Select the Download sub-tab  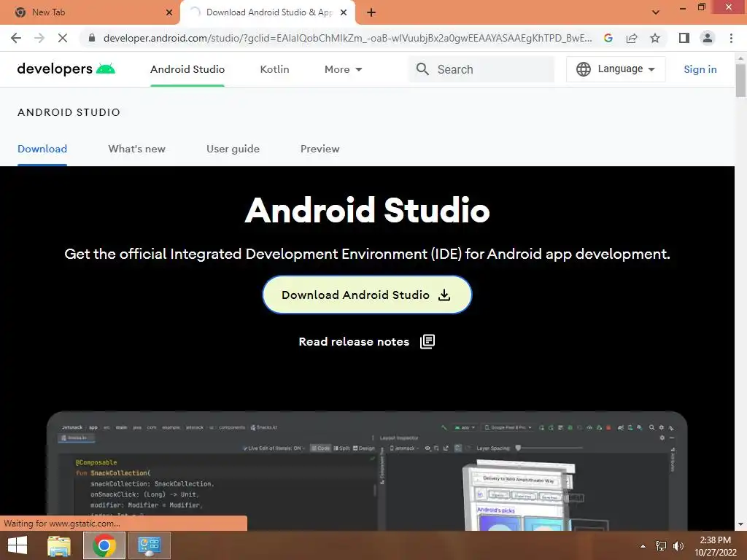(x=42, y=149)
